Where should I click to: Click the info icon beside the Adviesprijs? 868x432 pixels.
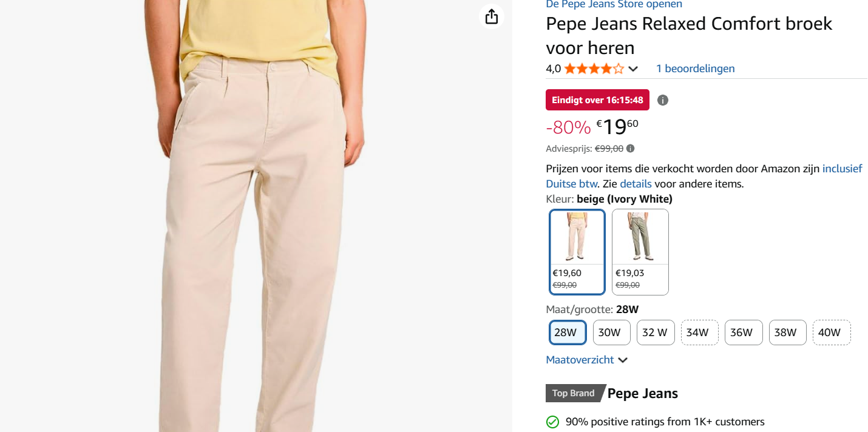click(629, 148)
